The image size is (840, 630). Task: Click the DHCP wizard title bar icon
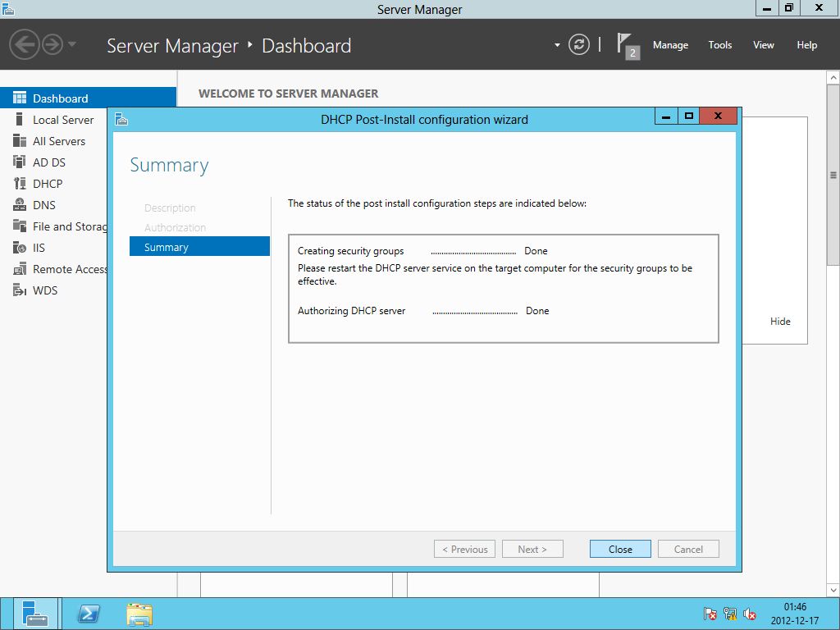[x=121, y=119]
